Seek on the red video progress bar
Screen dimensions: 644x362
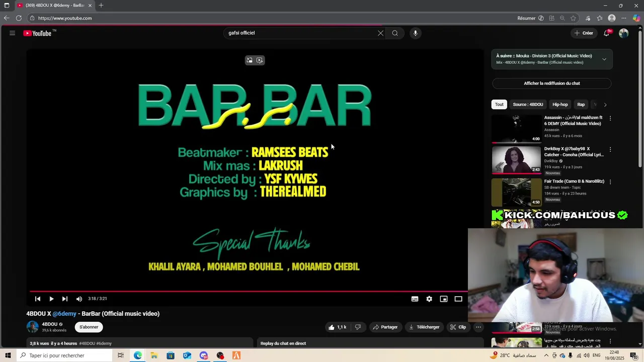tap(249, 291)
